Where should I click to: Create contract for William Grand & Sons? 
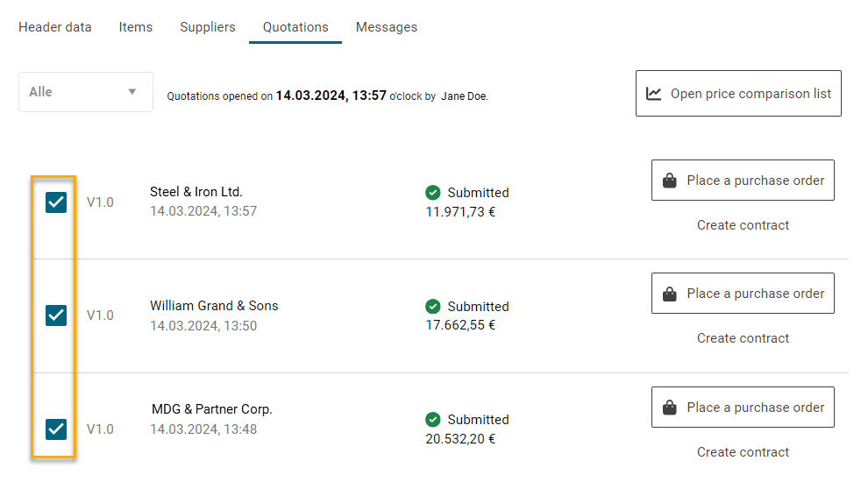743,338
